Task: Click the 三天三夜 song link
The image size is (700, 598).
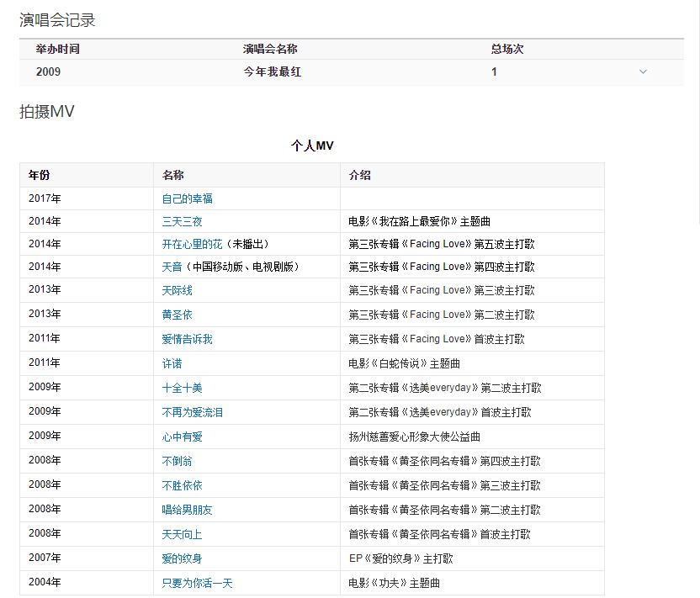Action: tap(182, 222)
